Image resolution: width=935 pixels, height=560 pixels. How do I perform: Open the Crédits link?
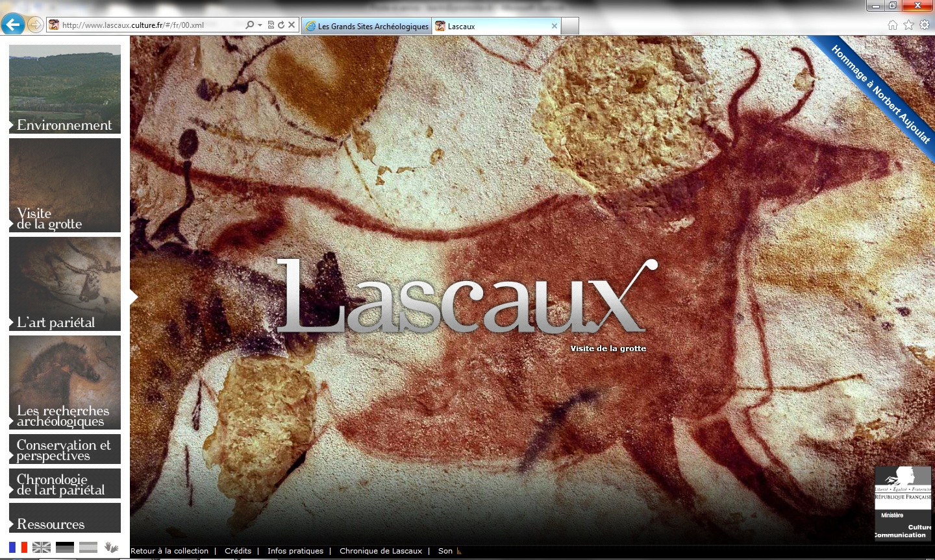pos(238,551)
